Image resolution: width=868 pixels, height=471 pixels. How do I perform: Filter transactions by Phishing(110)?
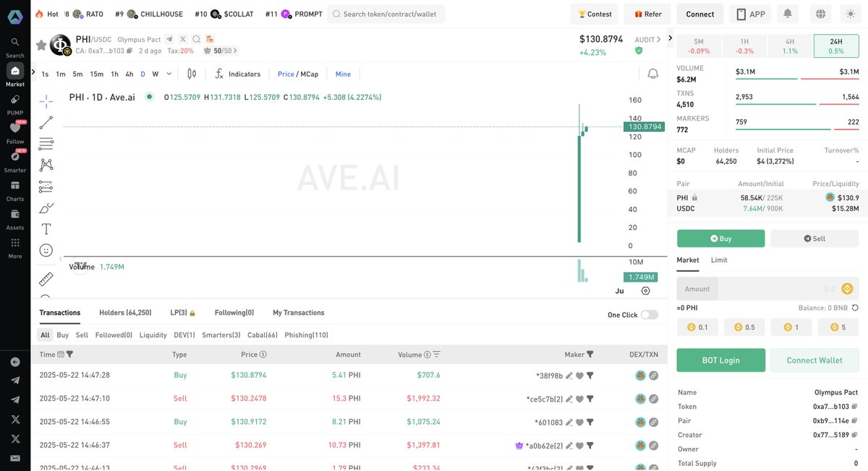click(x=306, y=335)
